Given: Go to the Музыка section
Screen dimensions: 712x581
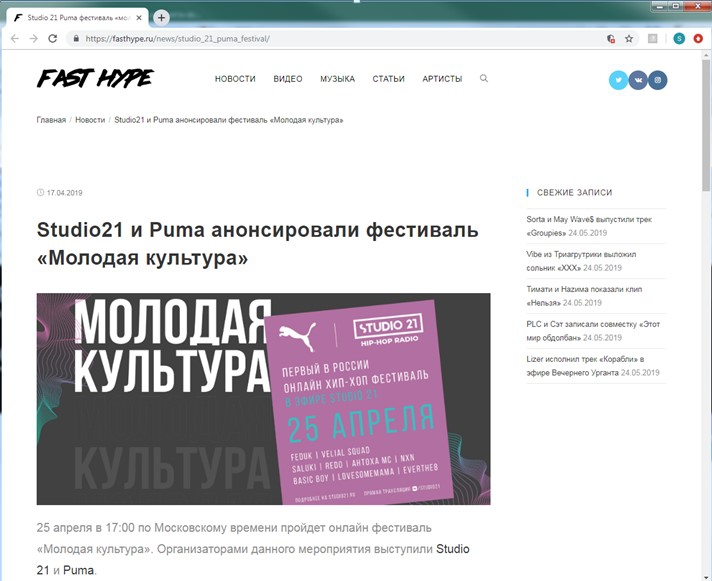Looking at the screenshot, I should click(337, 79).
